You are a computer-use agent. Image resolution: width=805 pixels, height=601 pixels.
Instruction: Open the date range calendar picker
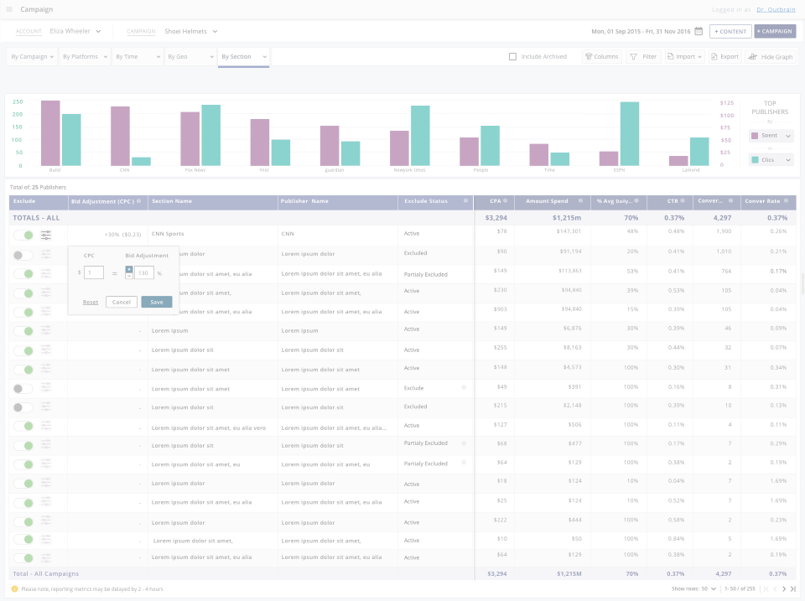pos(699,31)
